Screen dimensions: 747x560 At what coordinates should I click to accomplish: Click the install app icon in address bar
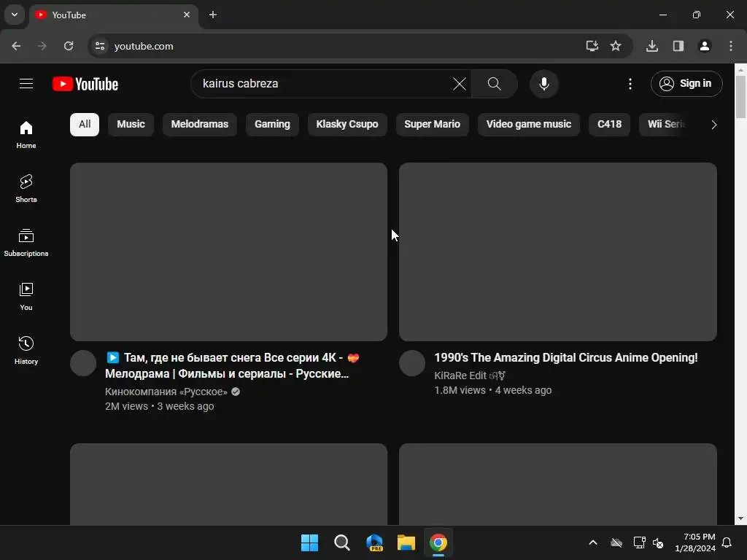pyautogui.click(x=592, y=46)
